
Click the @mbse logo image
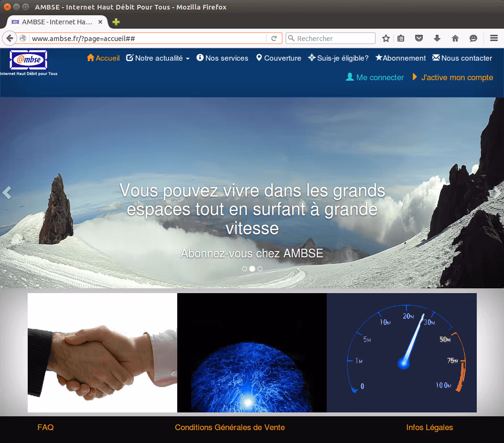point(29,60)
